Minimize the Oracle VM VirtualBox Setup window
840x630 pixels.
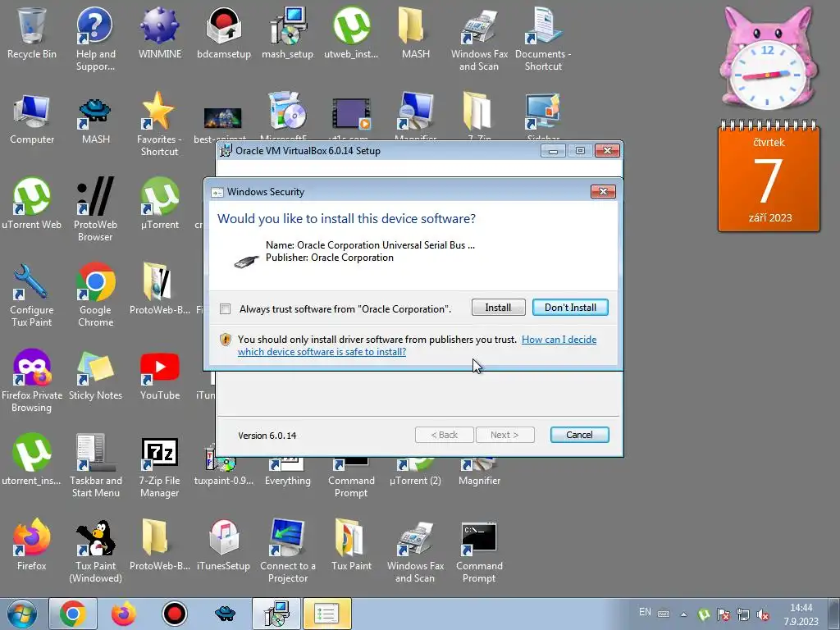(553, 151)
